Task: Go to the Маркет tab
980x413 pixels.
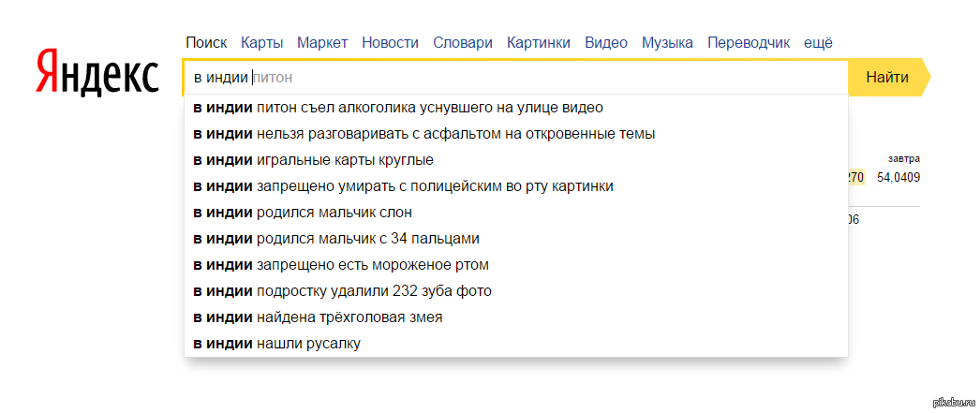Action: click(x=322, y=42)
